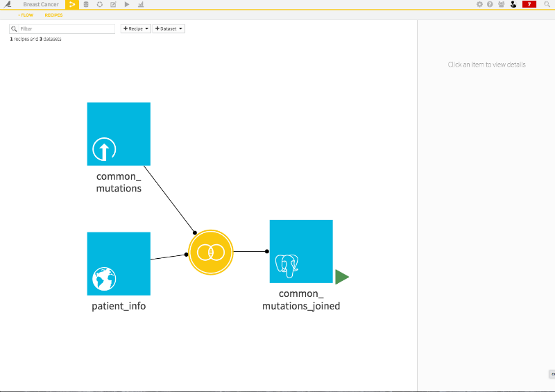Open the Analyses circle icon

[100, 4]
